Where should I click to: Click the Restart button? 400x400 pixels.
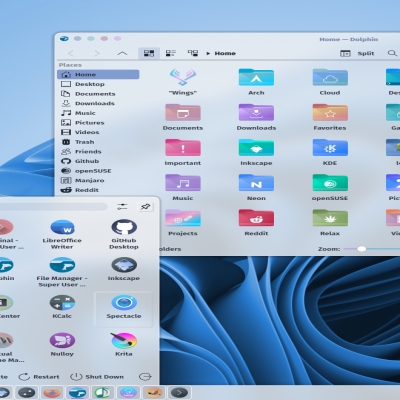39,377
